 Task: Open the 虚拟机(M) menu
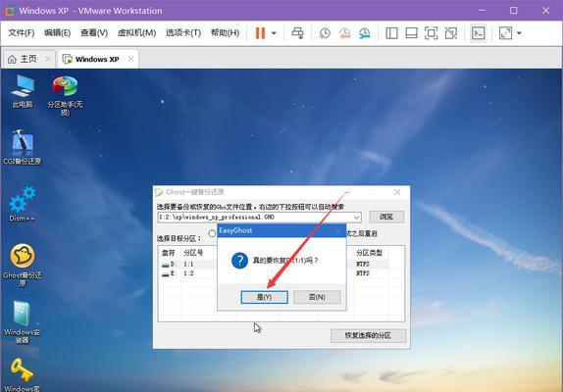click(x=136, y=33)
